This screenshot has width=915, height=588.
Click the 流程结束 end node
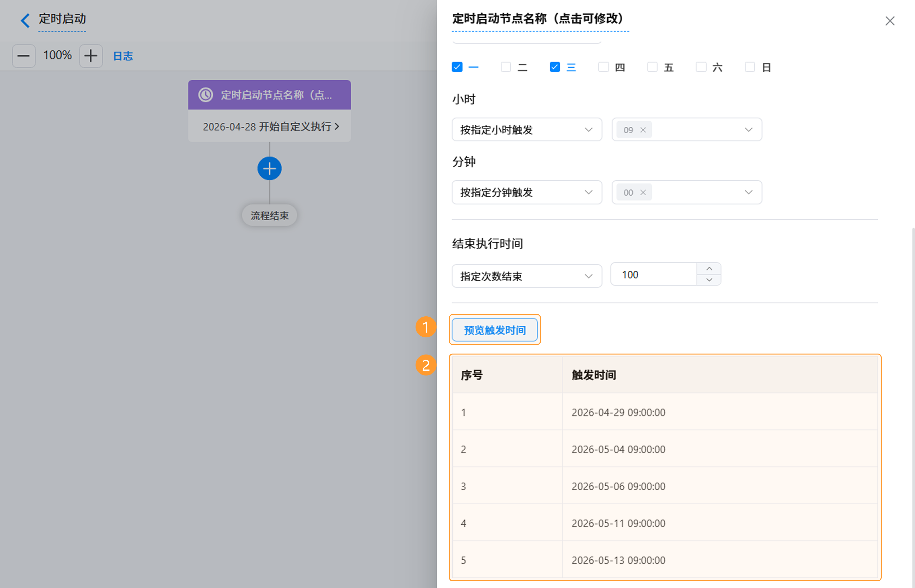(x=269, y=215)
